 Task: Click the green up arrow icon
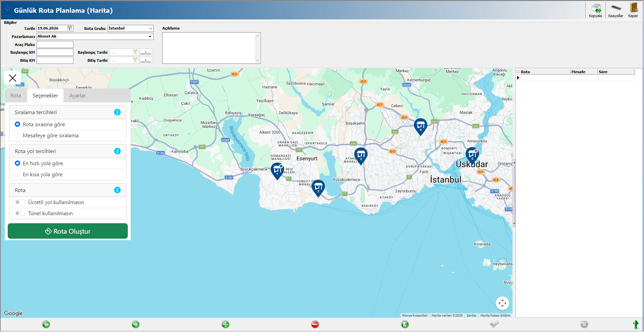click(x=636, y=324)
